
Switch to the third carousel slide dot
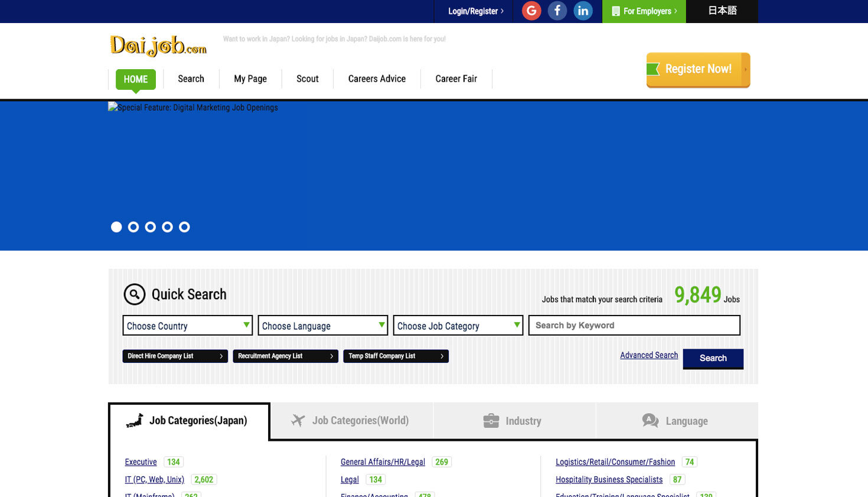pyautogui.click(x=151, y=227)
